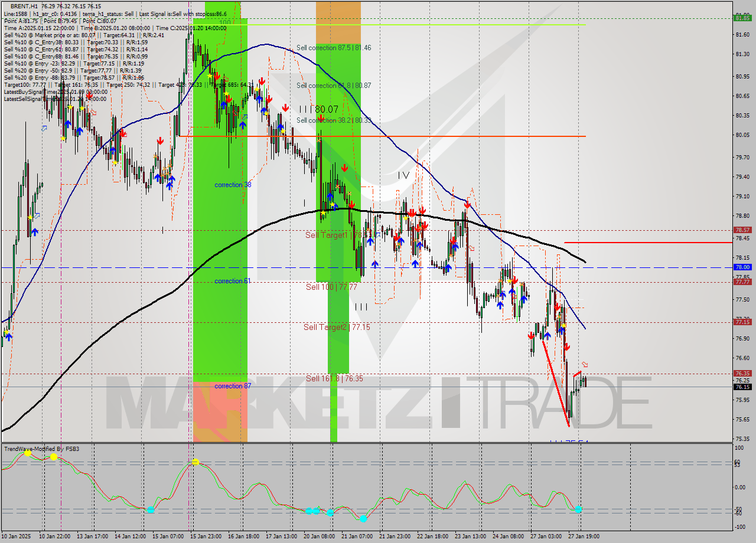The width and height of the screenshot is (756, 543).
Task: Click the 'correction 61' label
Action: (233, 281)
